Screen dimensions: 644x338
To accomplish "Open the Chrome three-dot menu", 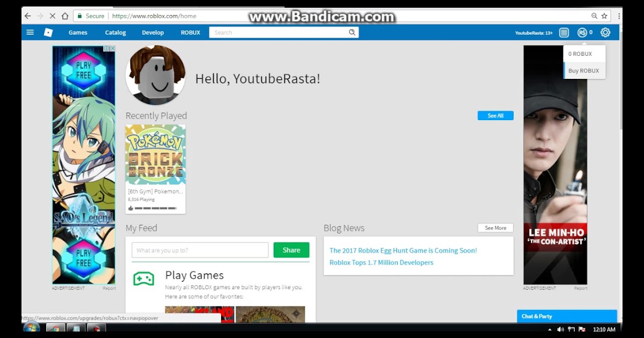I will tap(619, 16).
